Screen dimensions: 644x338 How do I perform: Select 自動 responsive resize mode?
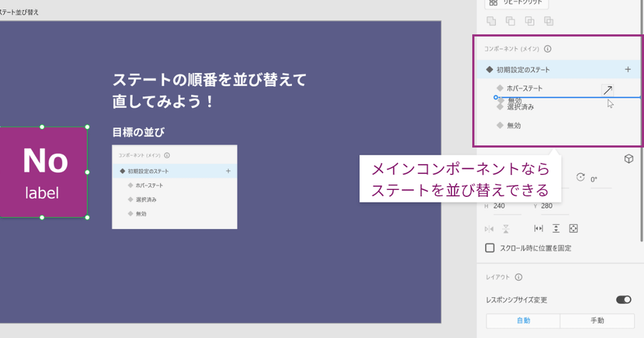pyautogui.click(x=523, y=321)
